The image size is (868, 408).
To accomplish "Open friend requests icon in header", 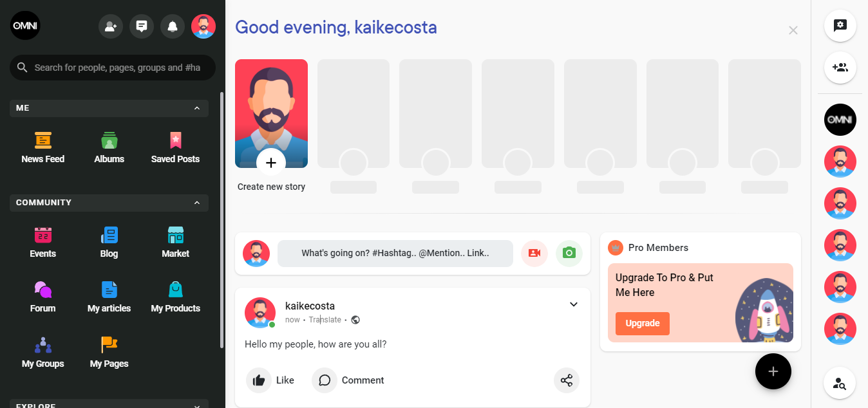I will point(111,26).
